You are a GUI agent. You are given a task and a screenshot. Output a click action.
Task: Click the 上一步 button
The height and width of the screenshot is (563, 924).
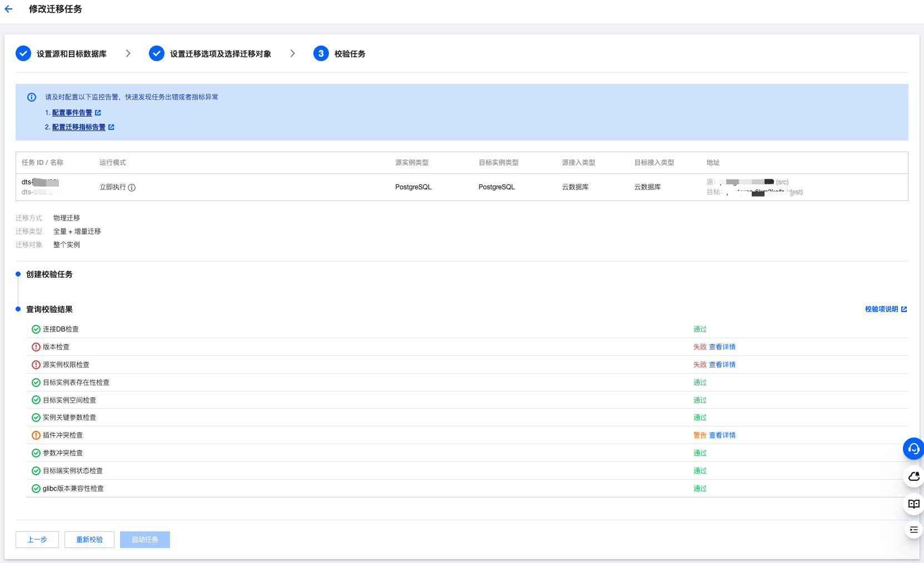tap(37, 540)
